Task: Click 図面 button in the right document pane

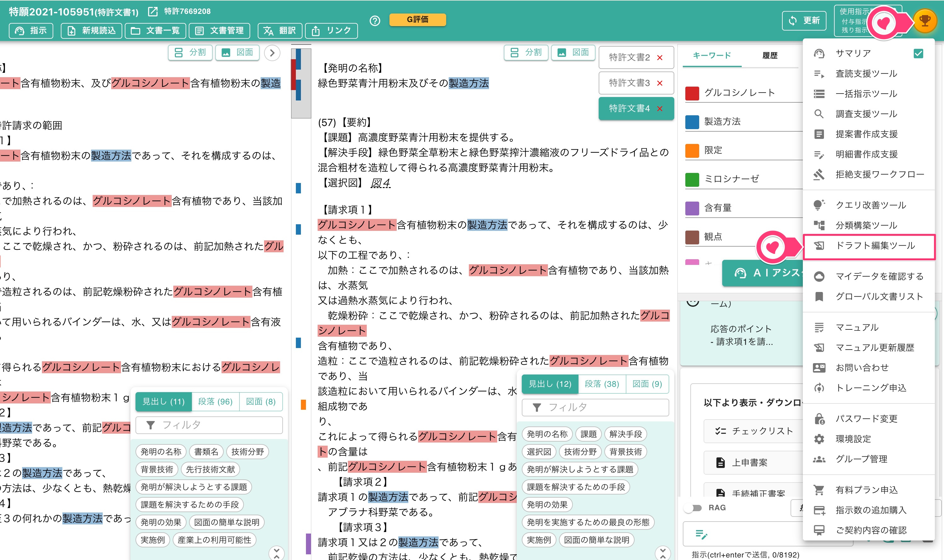Action: click(x=573, y=53)
